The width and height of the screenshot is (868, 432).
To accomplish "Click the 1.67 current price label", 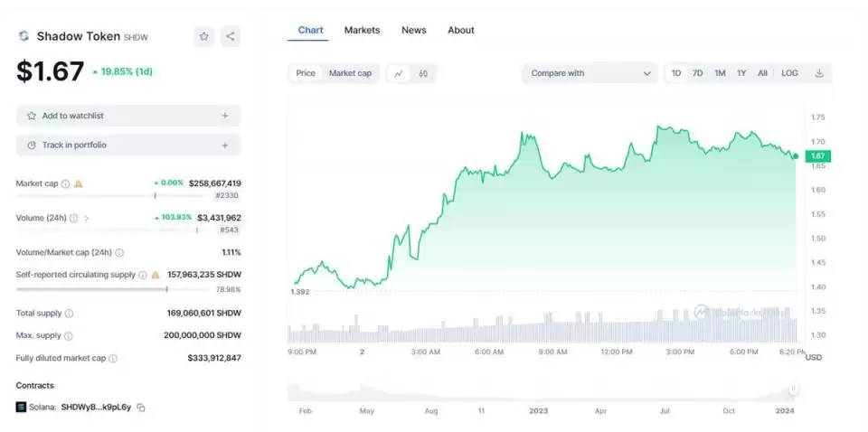I will point(817,156).
